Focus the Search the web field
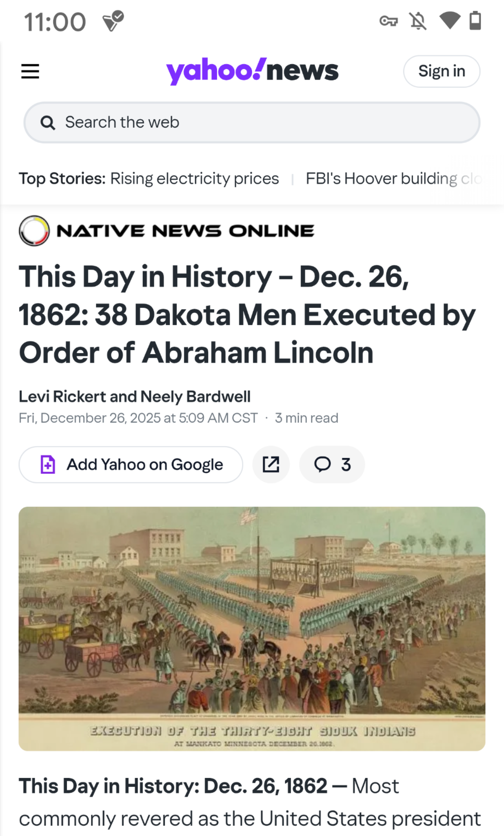This screenshot has height=836, width=504. click(x=261, y=122)
